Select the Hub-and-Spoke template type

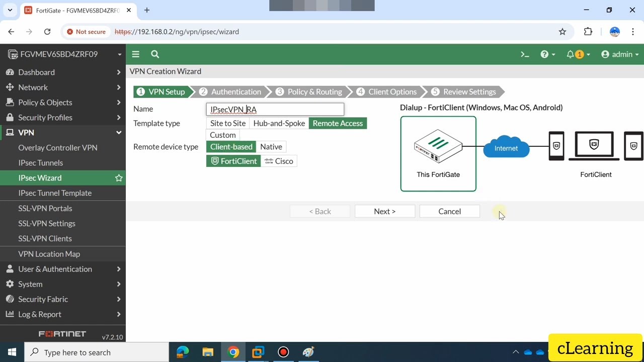click(279, 123)
